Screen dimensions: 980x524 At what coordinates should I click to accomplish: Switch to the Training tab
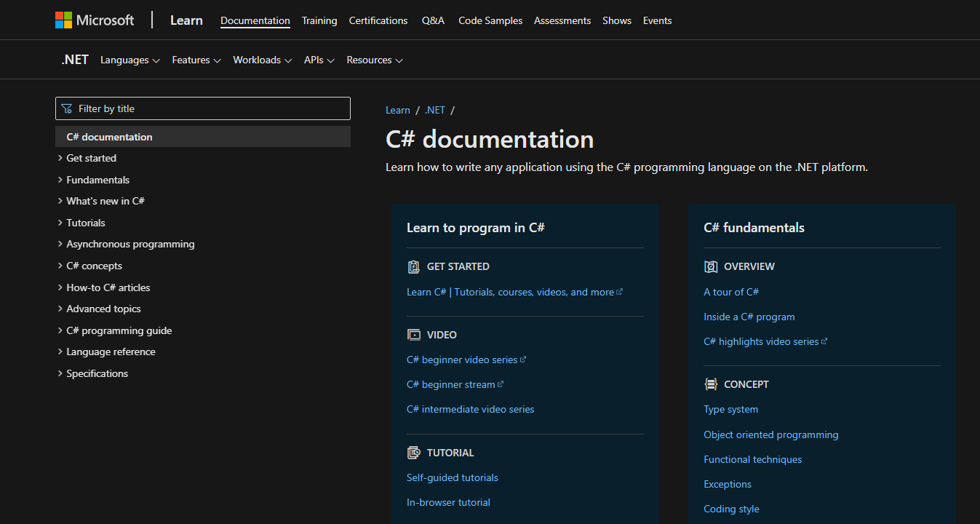pyautogui.click(x=319, y=20)
